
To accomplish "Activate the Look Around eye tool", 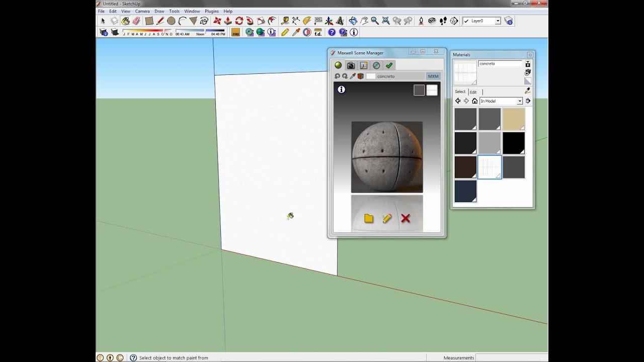I will click(432, 21).
